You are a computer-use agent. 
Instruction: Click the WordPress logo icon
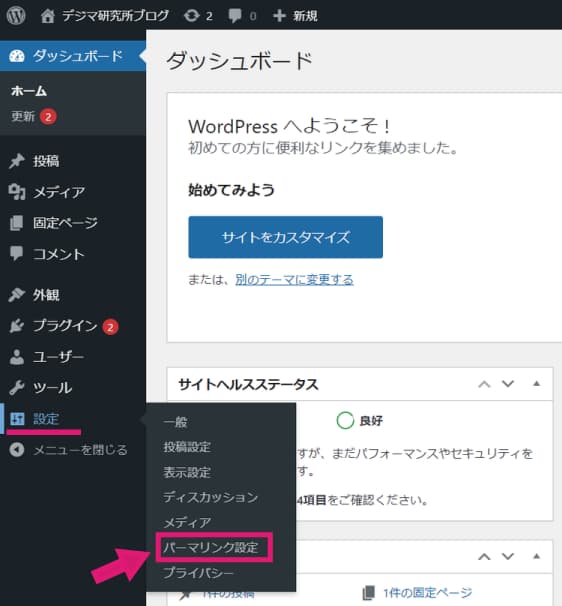[x=16, y=15]
